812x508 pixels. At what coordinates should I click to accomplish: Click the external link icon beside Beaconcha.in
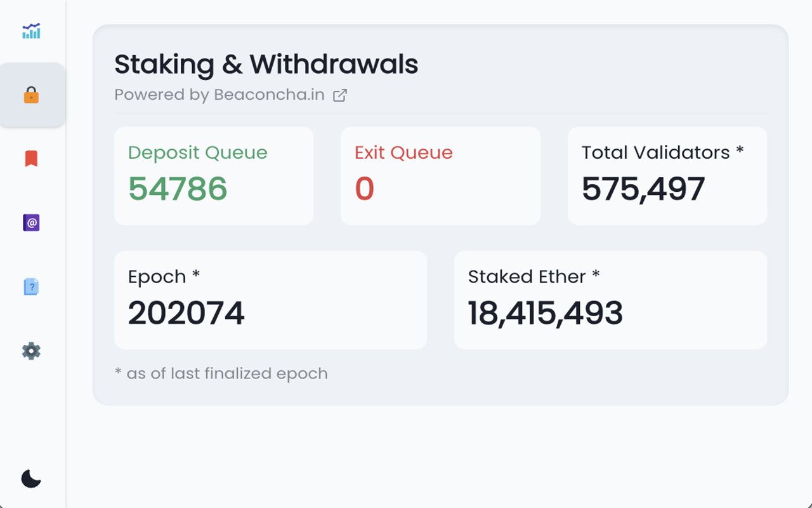[x=340, y=95]
